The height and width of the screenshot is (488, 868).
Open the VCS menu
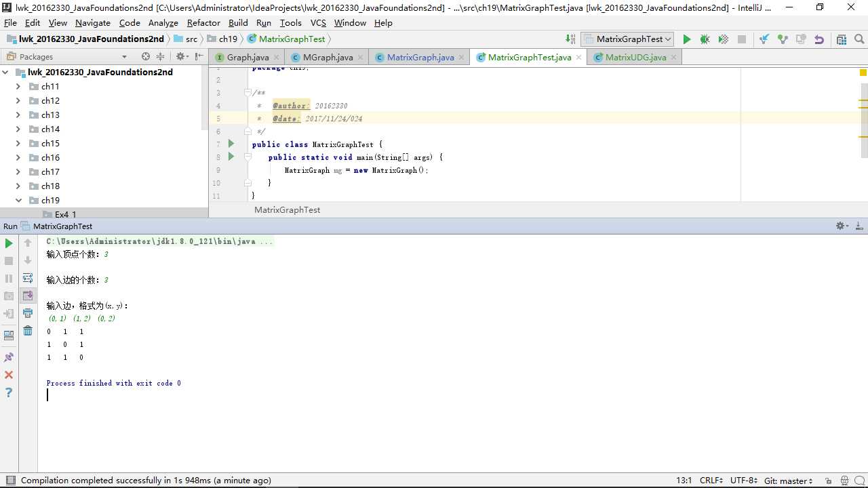click(318, 23)
